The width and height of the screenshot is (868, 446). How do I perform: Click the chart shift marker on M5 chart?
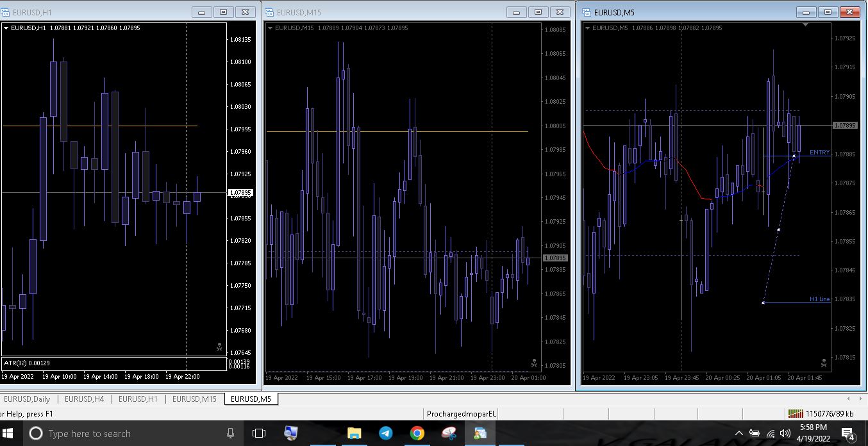click(806, 25)
